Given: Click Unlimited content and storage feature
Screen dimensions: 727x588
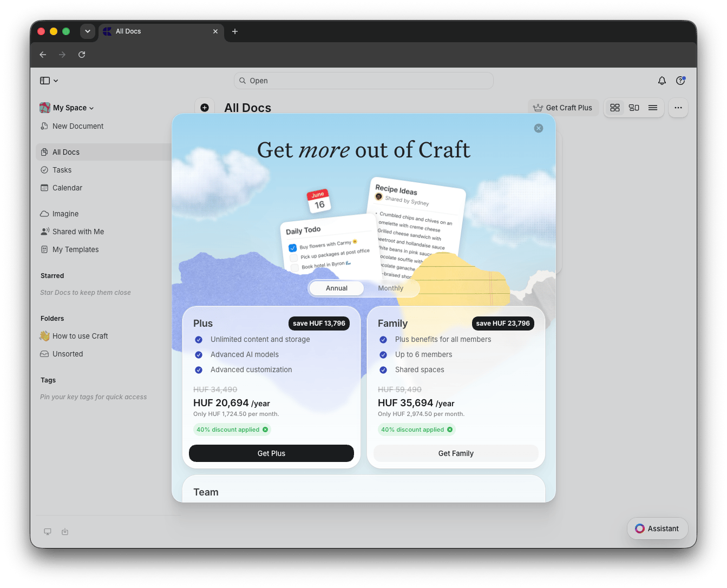Looking at the screenshot, I should [x=260, y=339].
